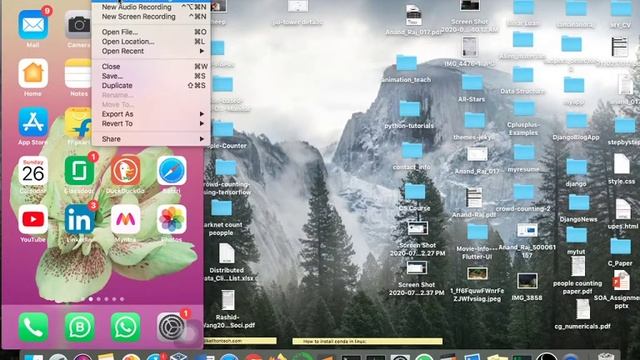Select the style.css file icon
640x360 pixels.
[x=622, y=164]
